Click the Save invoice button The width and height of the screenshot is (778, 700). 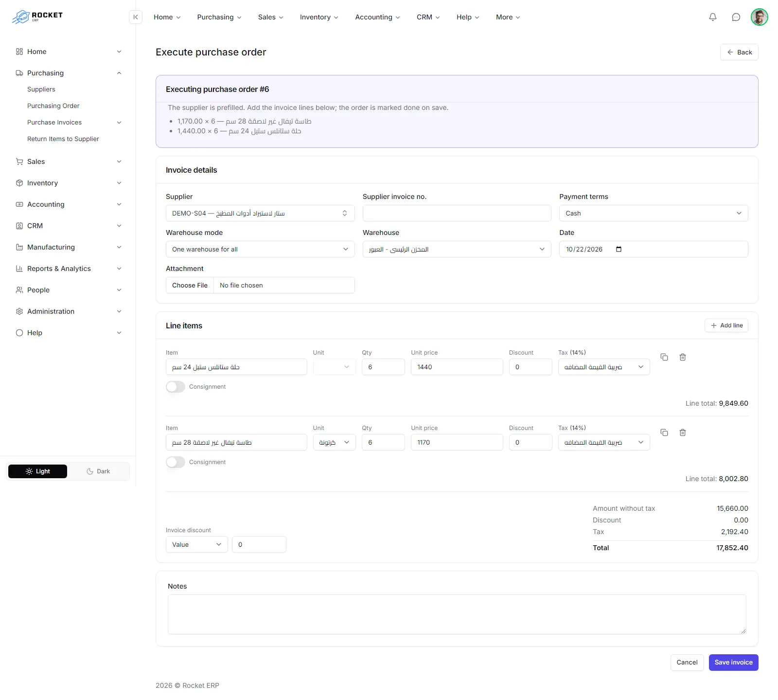point(733,662)
